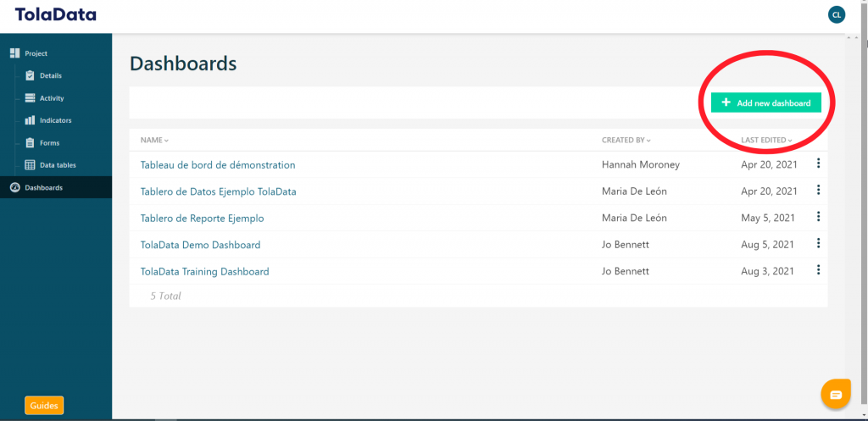This screenshot has width=868, height=421.
Task: Click Hannah Moroney creator cell
Action: pos(641,165)
